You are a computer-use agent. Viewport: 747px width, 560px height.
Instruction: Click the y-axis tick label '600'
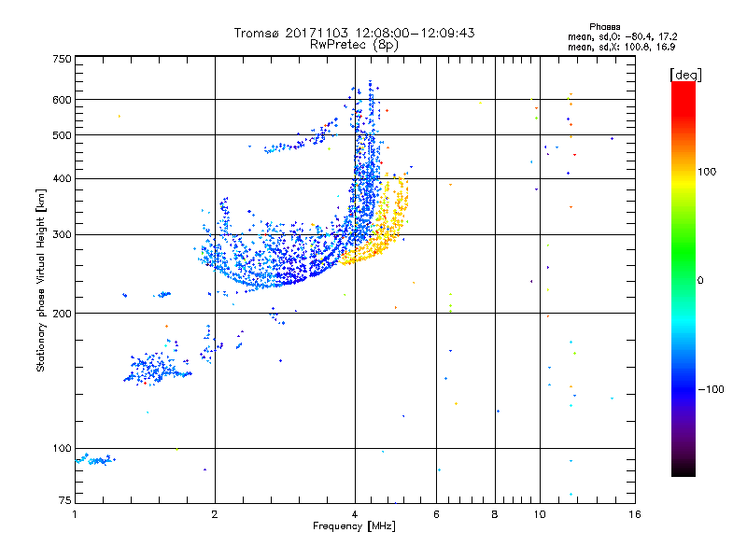(62, 100)
